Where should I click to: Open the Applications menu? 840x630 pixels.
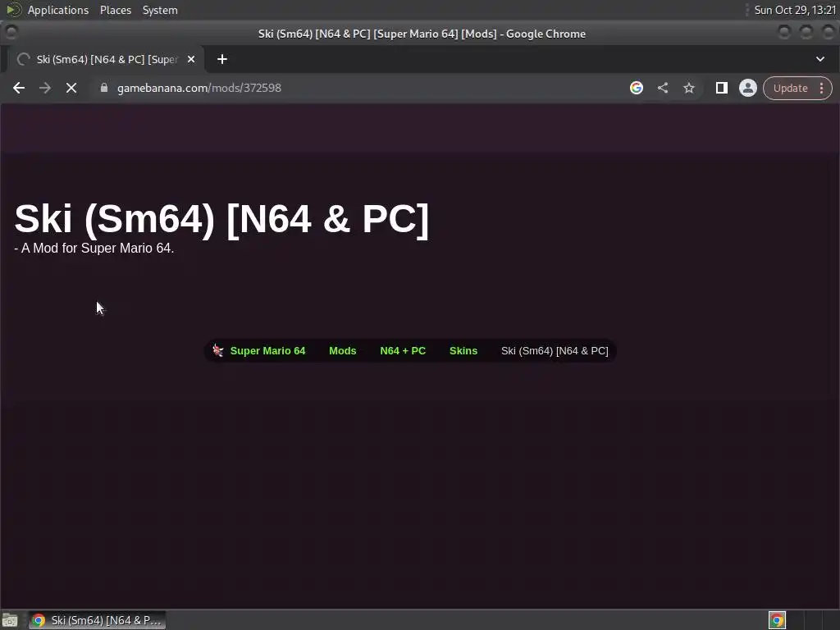tap(58, 10)
